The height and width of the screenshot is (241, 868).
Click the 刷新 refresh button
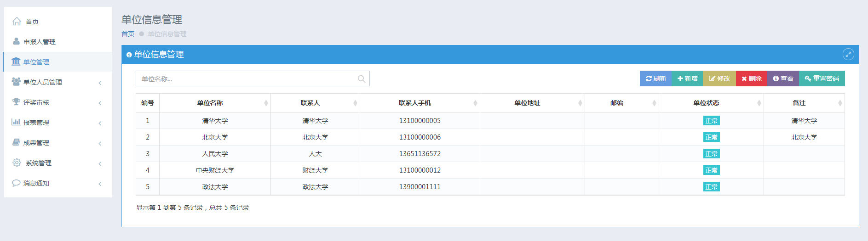click(655, 78)
